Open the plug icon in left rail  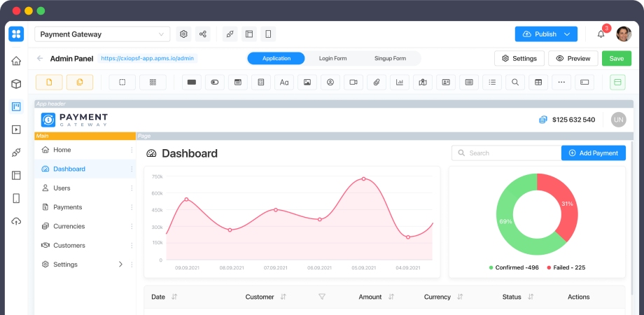tap(16, 153)
